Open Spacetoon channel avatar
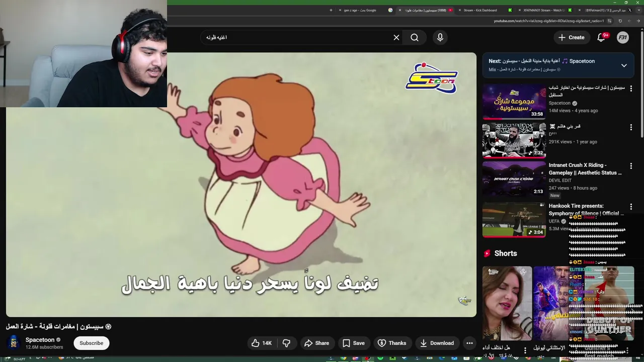The width and height of the screenshot is (644, 362). click(14, 343)
